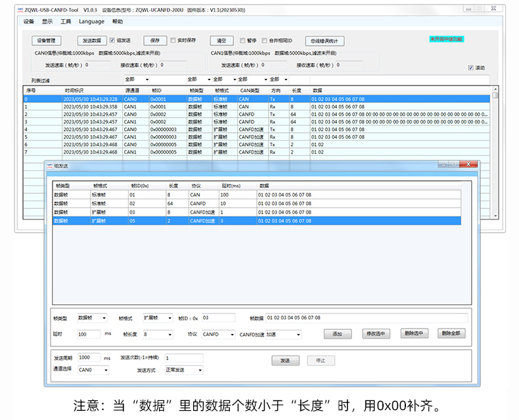Open the 工具 menu
519x420 pixels.
coord(66,22)
